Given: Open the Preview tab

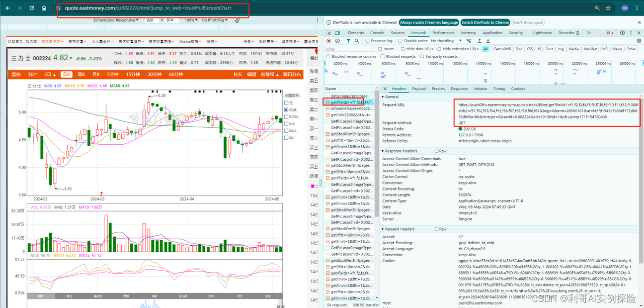Looking at the screenshot, I should pyautogui.click(x=438, y=88).
